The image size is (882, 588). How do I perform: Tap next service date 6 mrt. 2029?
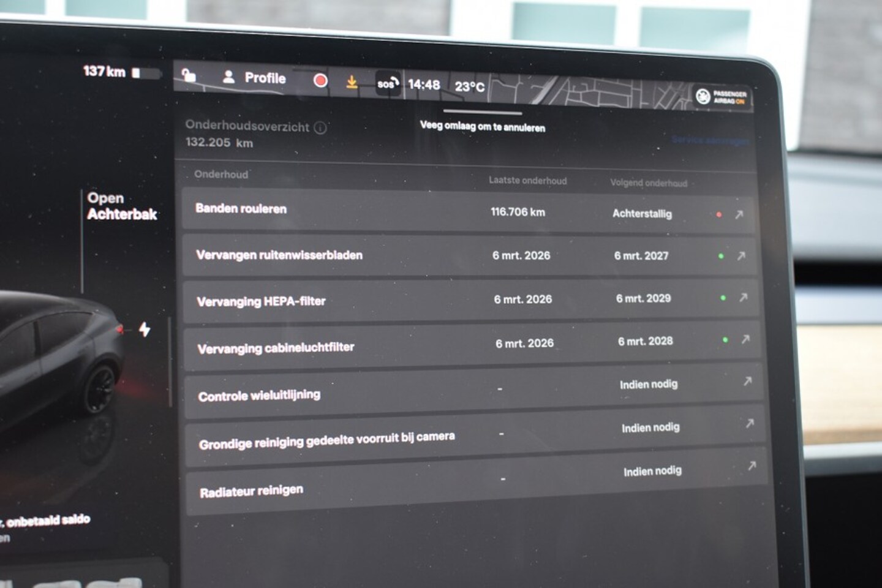(643, 298)
